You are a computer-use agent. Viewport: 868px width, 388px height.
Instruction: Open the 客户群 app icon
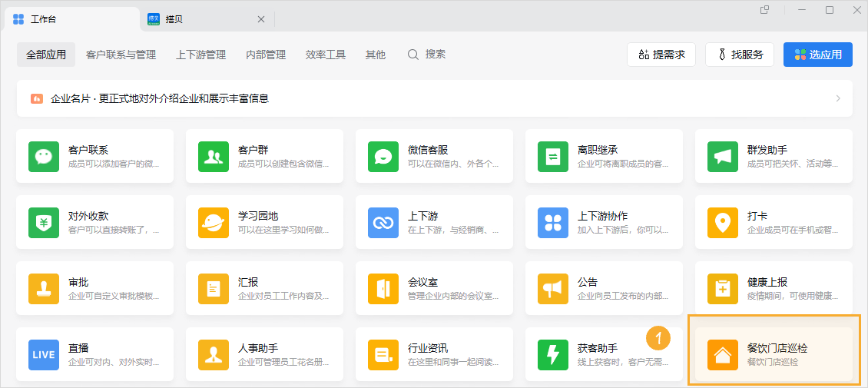(x=213, y=157)
